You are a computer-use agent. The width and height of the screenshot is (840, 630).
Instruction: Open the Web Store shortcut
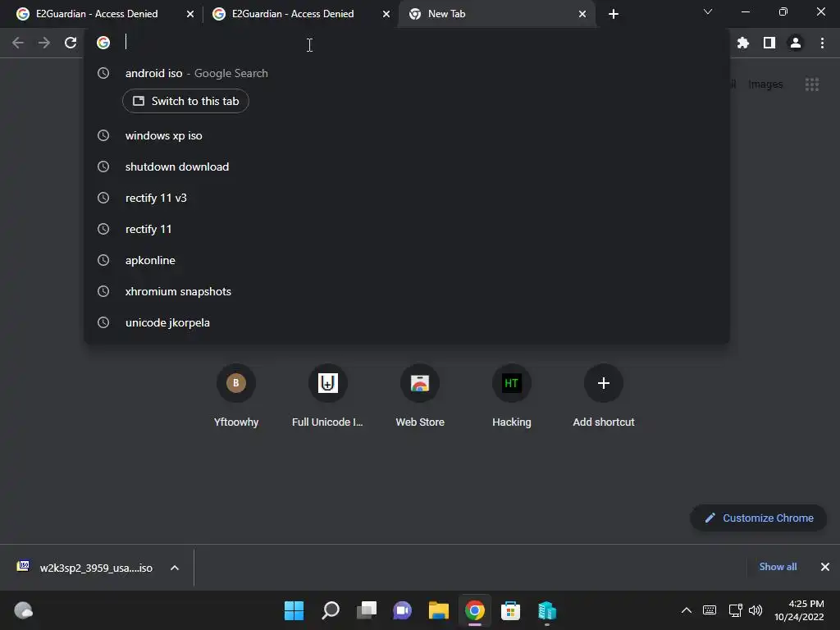(x=420, y=395)
